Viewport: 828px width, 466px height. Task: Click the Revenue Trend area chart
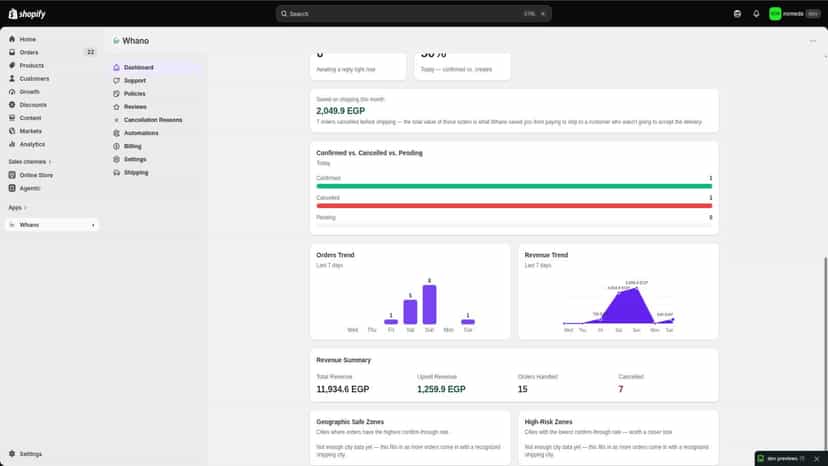[x=618, y=305]
